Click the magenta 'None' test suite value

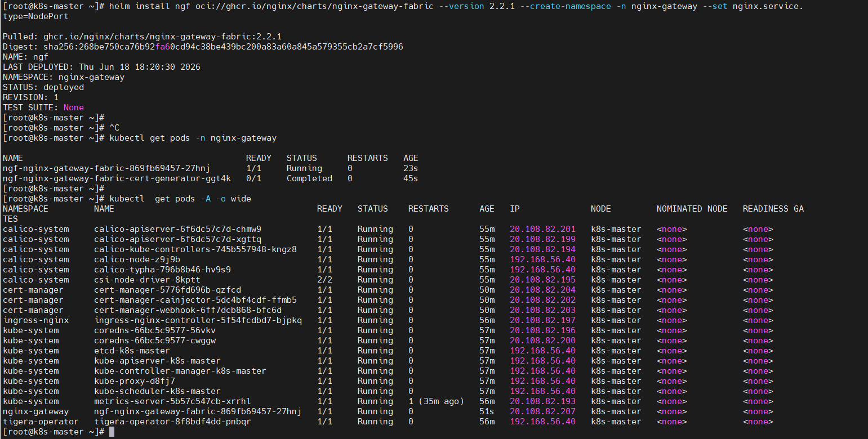[x=73, y=107]
